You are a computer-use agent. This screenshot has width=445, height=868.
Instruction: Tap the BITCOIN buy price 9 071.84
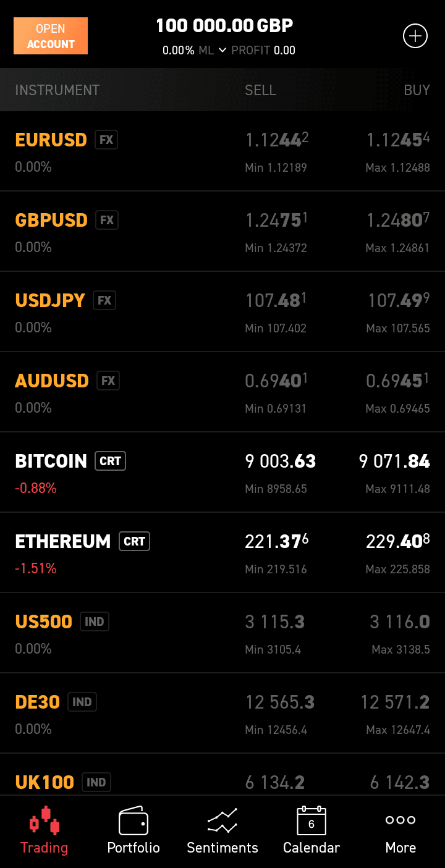pos(394,461)
